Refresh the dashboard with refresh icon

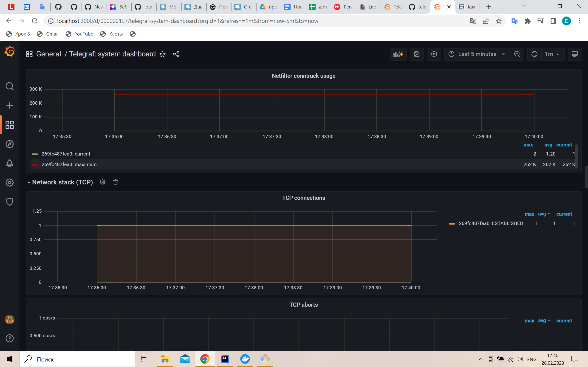534,54
